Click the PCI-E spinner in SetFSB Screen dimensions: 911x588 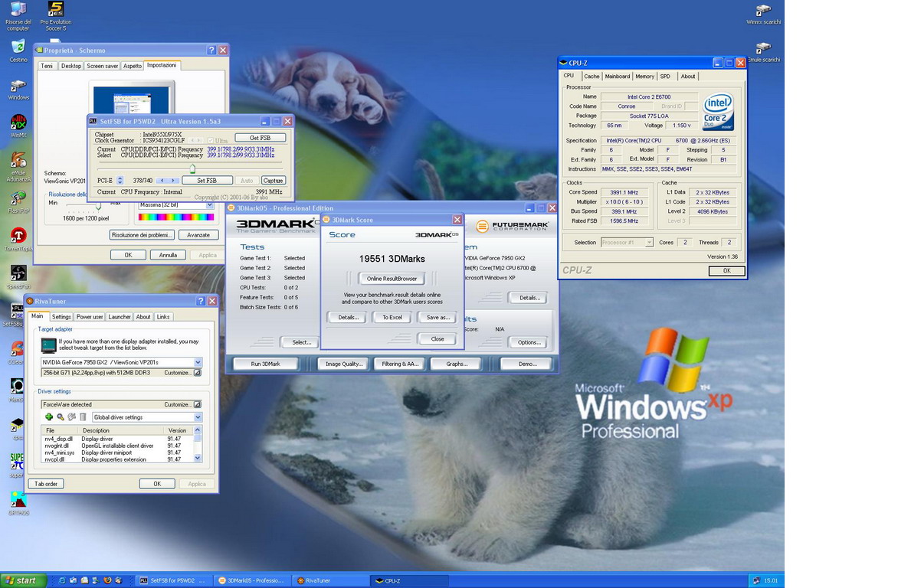tap(120, 181)
